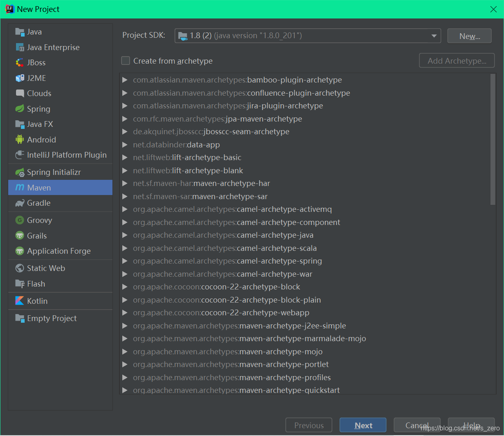The width and height of the screenshot is (504, 436).
Task: Expand jbosscc-seam-archetype node
Action: (x=125, y=132)
